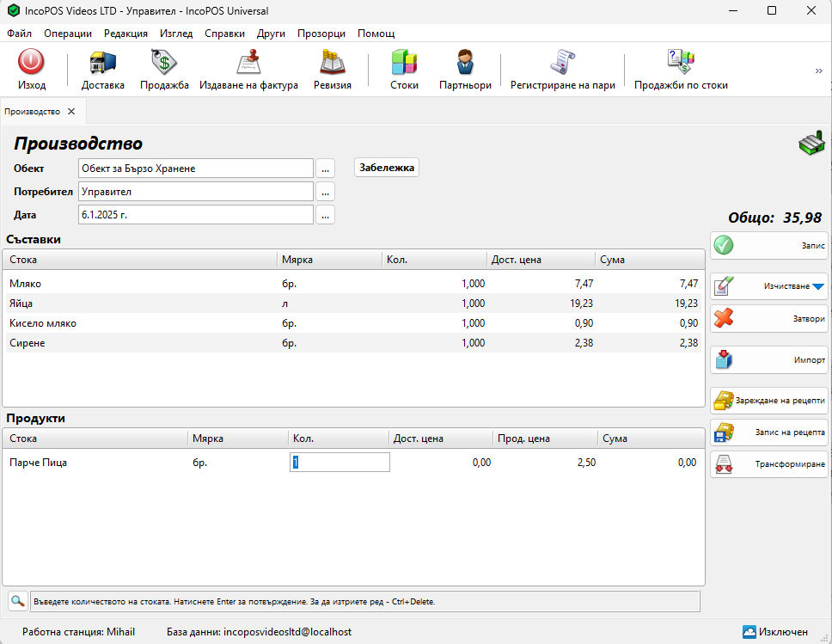The height and width of the screenshot is (644, 832).
Task: Open the Операции menu
Action: [x=68, y=34]
